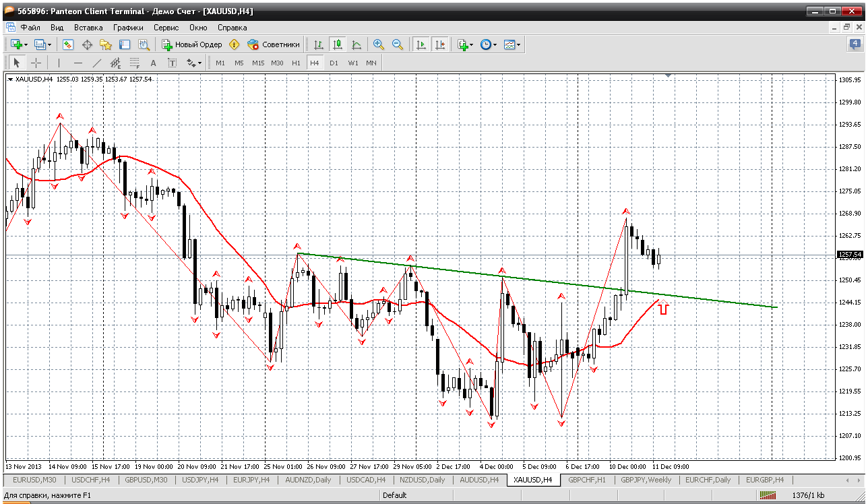868x504 pixels.
Task: Zoom in on the chart
Action: pos(379,44)
